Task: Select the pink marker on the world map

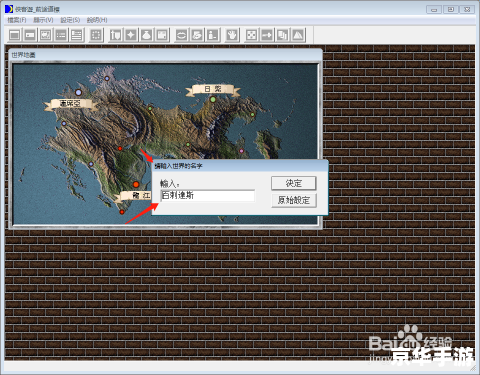Action: pyautogui.click(x=241, y=151)
